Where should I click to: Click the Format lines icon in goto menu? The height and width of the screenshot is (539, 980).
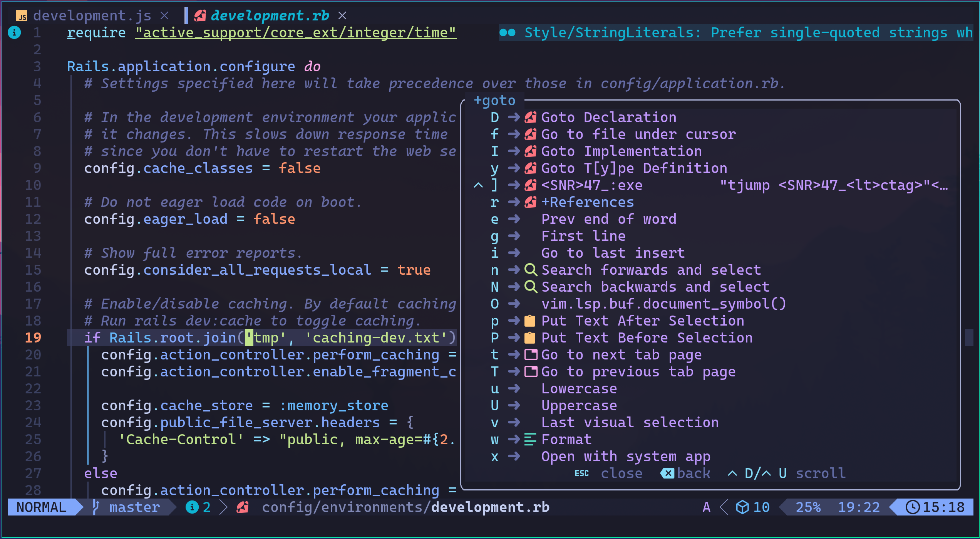click(530, 439)
